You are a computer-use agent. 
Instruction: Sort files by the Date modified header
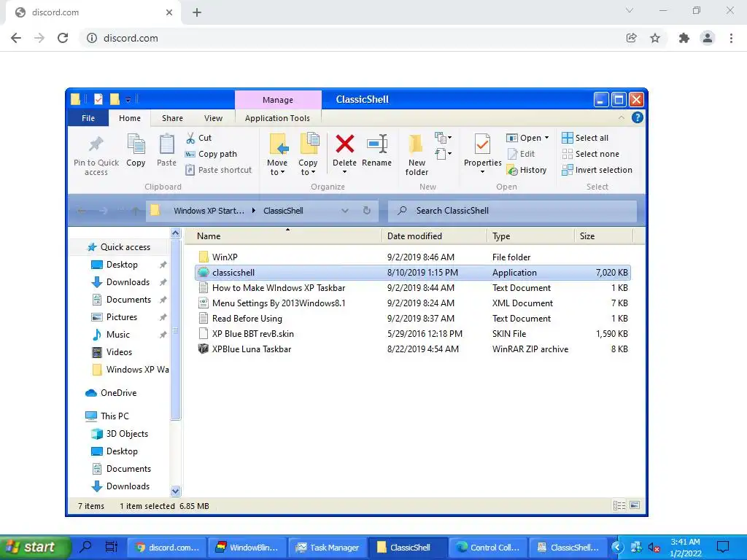tap(435, 236)
